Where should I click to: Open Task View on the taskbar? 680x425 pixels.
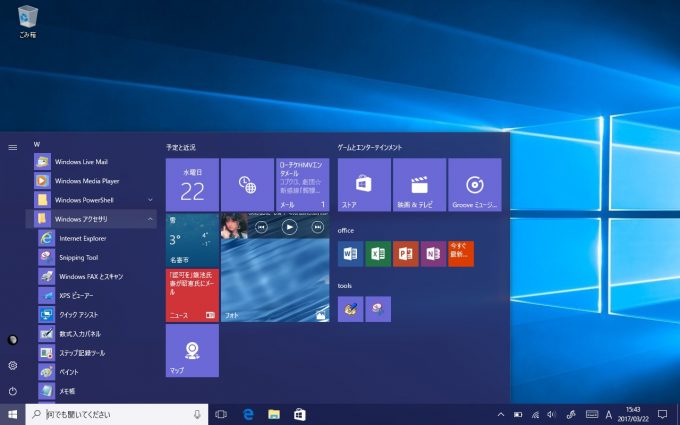click(221, 415)
